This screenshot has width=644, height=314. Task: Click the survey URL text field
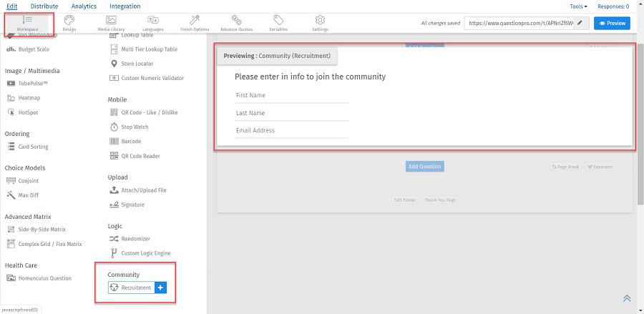coord(519,24)
